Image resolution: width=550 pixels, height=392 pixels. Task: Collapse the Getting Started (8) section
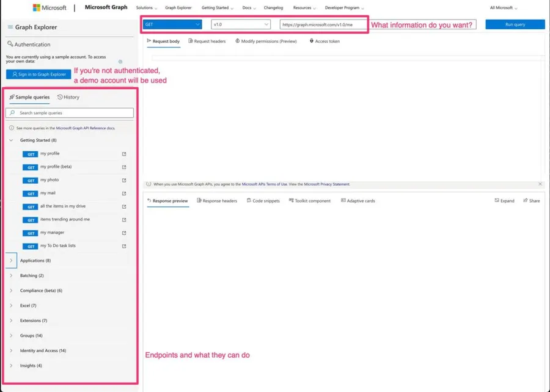(x=11, y=140)
